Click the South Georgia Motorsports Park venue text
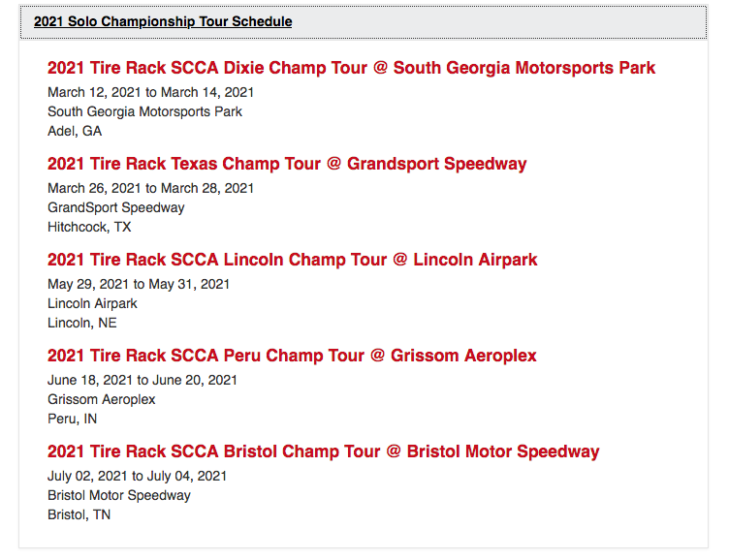 coord(144,111)
